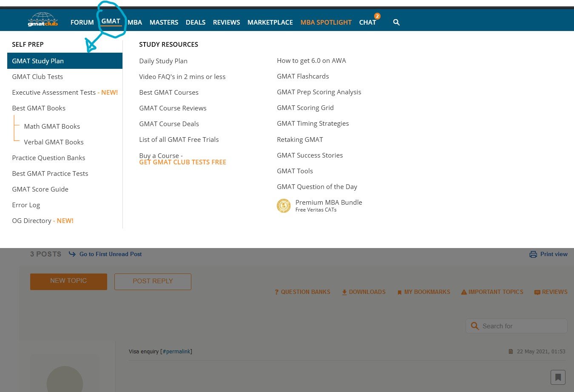574x392 pixels.
Task: Click the Print view printer icon
Action: point(533,254)
